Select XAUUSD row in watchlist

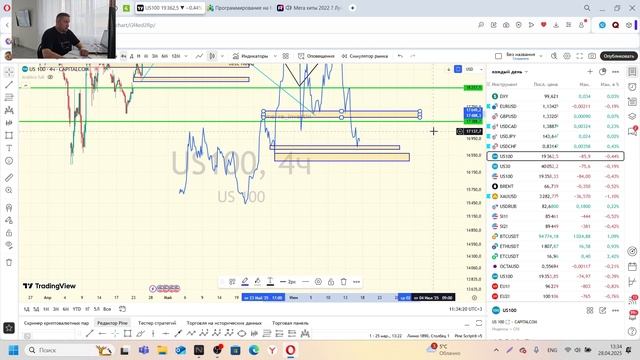556,196
